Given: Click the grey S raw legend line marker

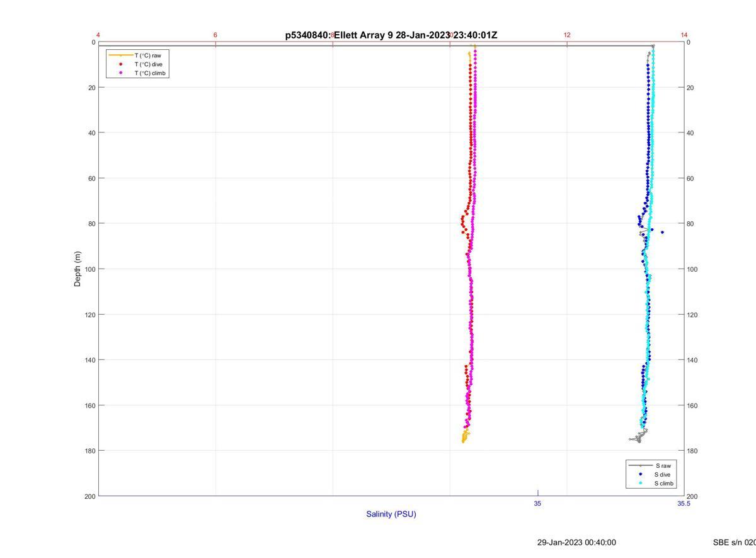Looking at the screenshot, I should pos(641,465).
